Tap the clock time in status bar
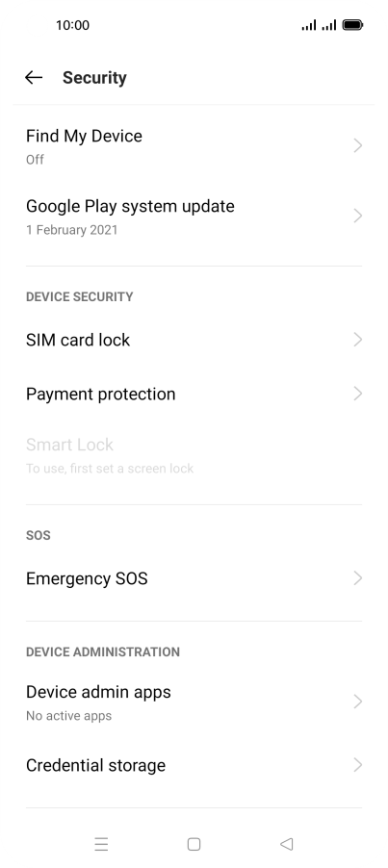This screenshot has height=868, width=388. (x=72, y=25)
